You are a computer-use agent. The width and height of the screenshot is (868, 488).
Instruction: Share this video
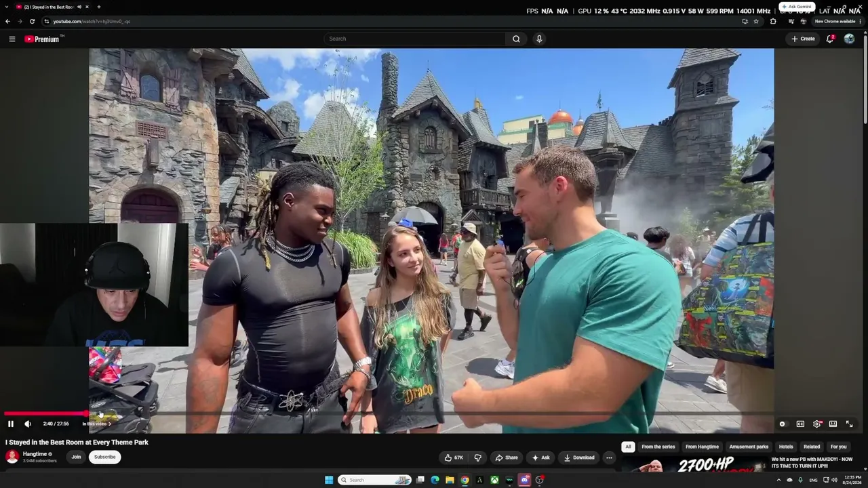[507, 457]
